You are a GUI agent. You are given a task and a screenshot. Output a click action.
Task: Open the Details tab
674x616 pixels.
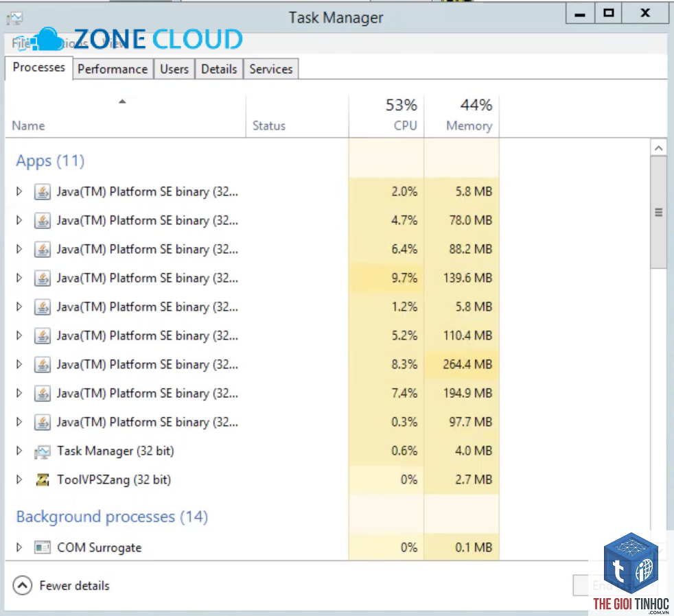tap(219, 69)
